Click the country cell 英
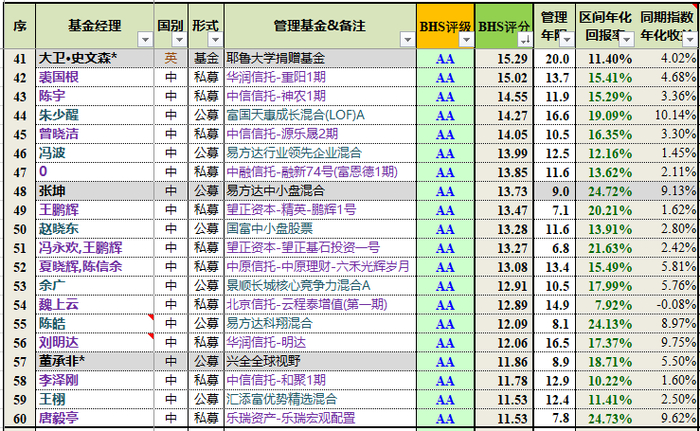The width and height of the screenshot is (700, 431). (x=171, y=58)
